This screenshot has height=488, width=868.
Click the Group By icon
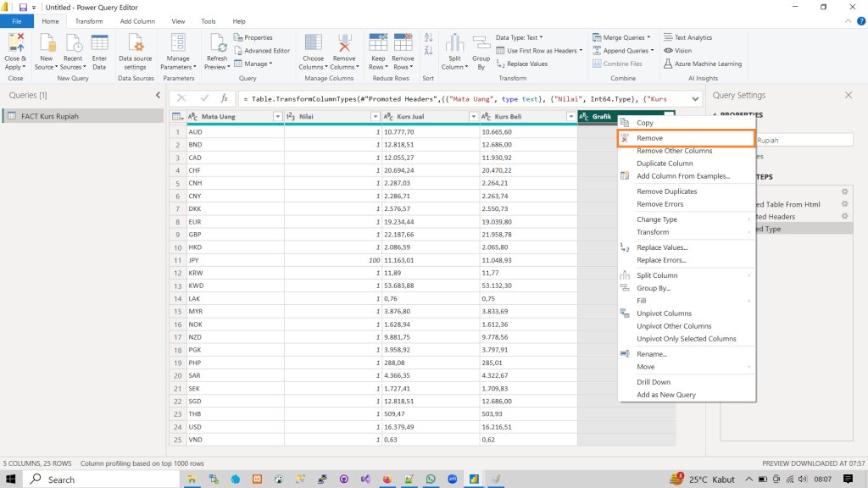coord(481,44)
